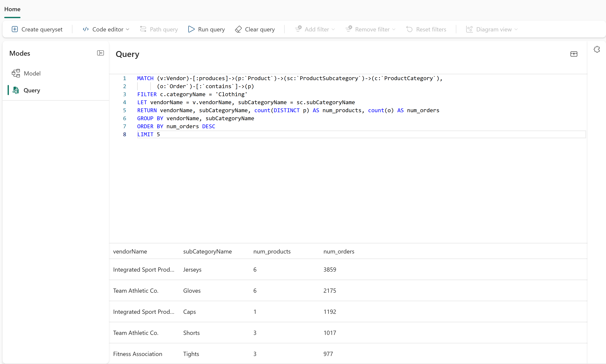The image size is (606, 364).
Task: Click the 3859 orders value
Action: point(330,270)
